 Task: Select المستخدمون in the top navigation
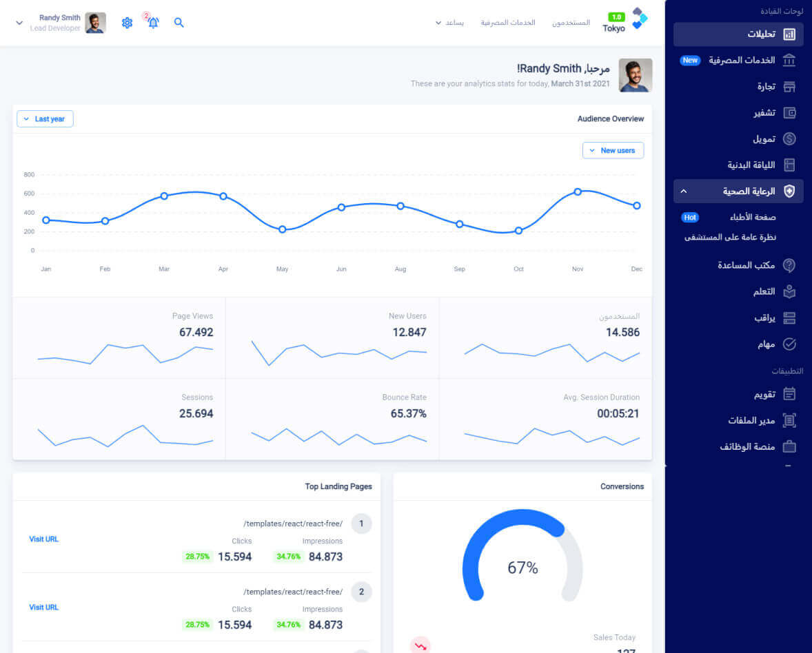(x=571, y=23)
